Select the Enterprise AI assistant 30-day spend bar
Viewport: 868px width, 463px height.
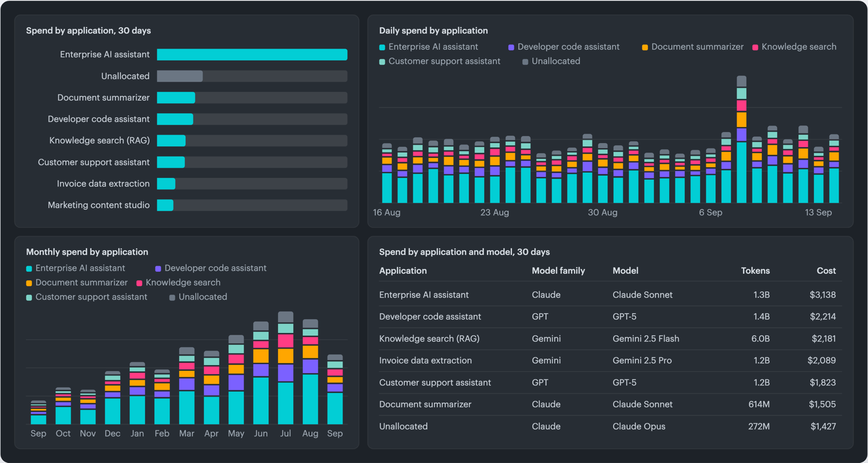pyautogui.click(x=252, y=54)
